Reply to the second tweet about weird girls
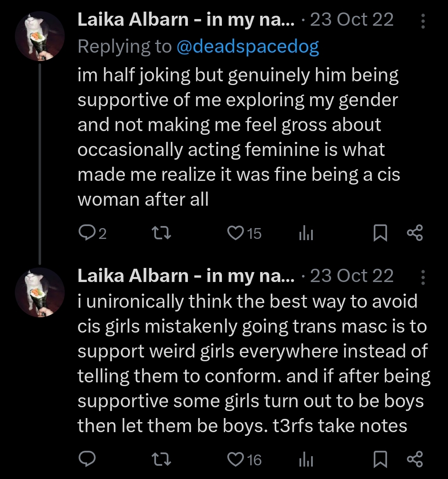Screen dimensions: 448x479 [x=87, y=459]
